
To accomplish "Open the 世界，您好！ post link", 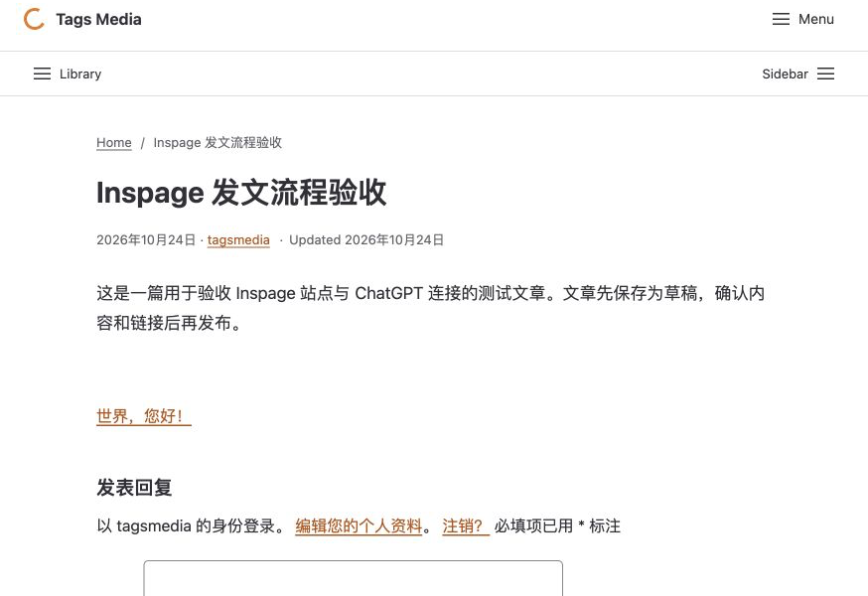I will (x=144, y=416).
